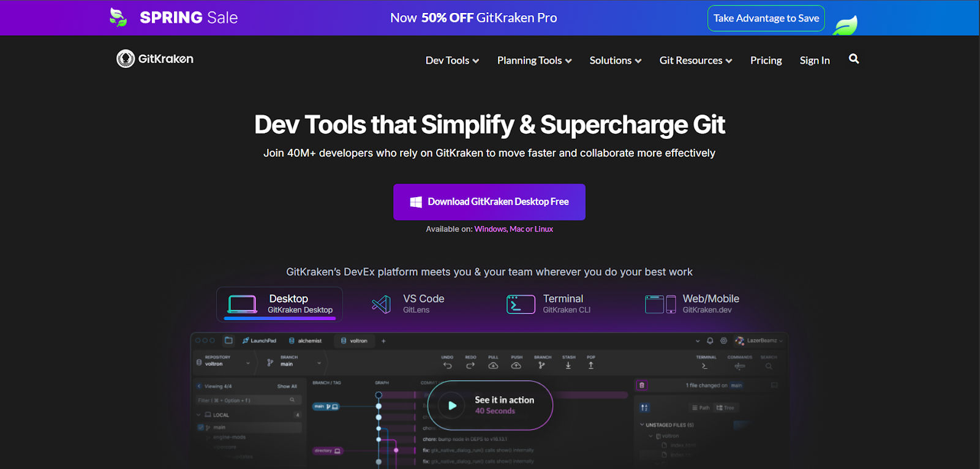Expand the Solutions menu

click(x=616, y=61)
